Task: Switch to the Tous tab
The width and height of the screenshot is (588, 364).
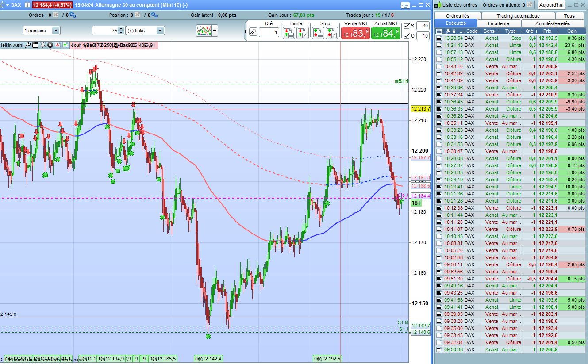Action: [569, 16]
